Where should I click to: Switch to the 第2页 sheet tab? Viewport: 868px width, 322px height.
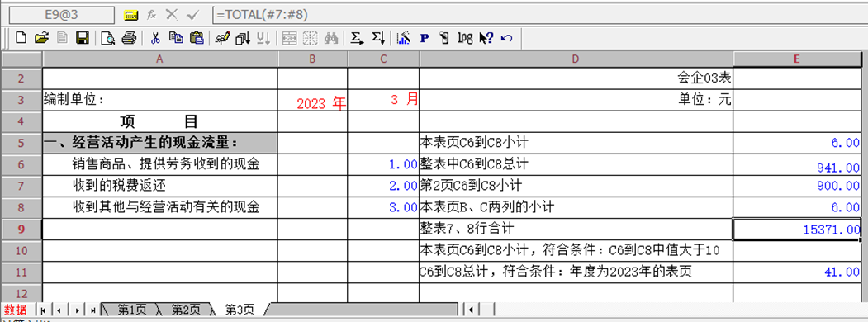[185, 309]
